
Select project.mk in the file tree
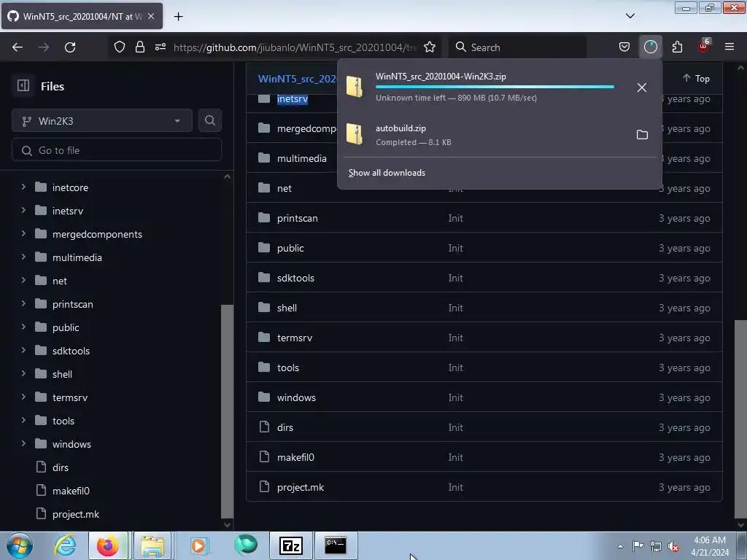click(x=76, y=514)
